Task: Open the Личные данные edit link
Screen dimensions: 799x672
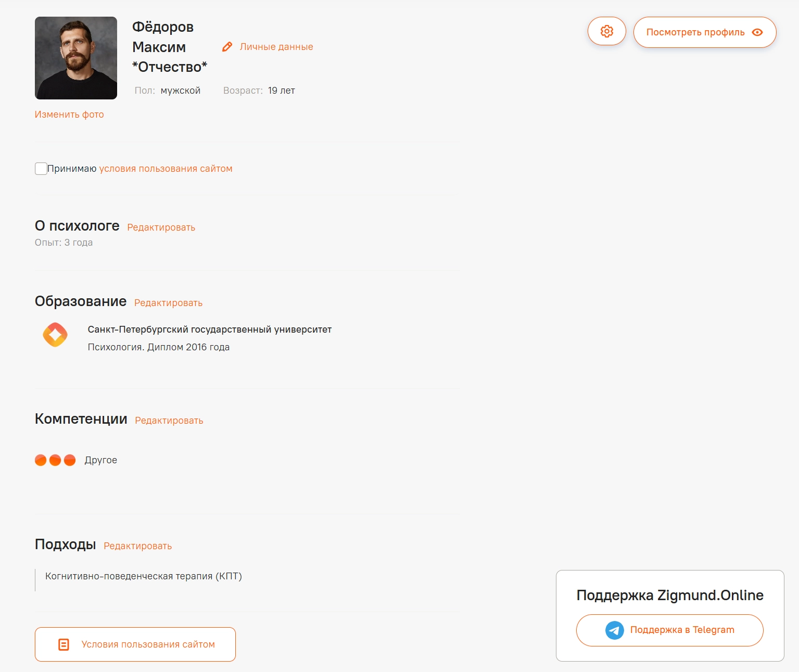Action: point(276,47)
